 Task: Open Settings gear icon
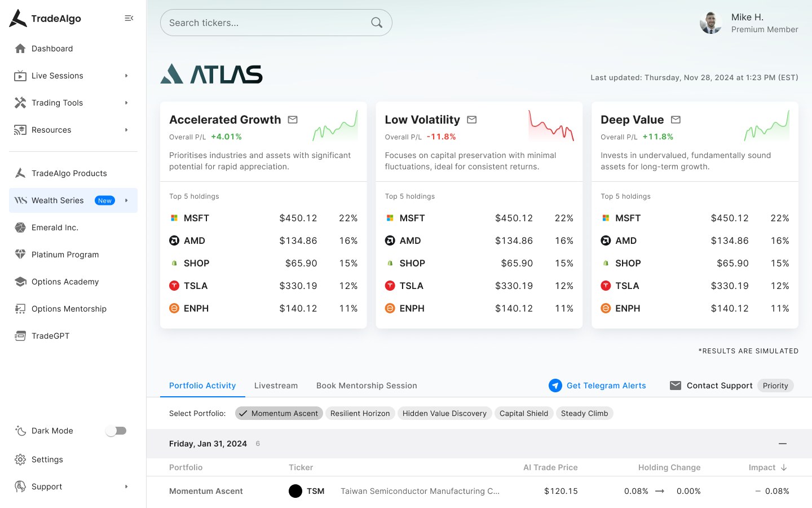[x=20, y=459]
